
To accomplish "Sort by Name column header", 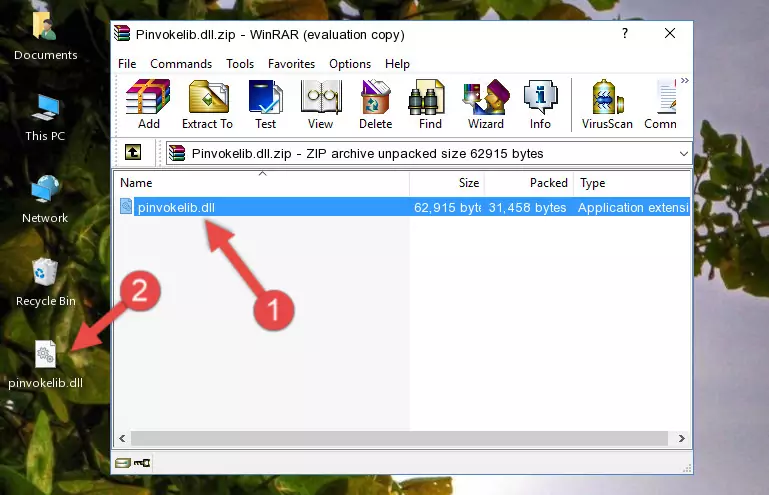I will point(262,183).
